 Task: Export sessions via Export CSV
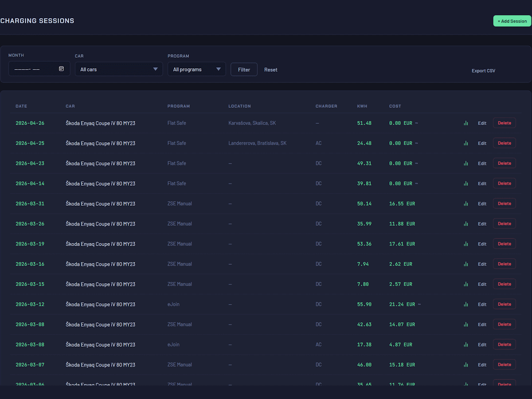pos(483,71)
